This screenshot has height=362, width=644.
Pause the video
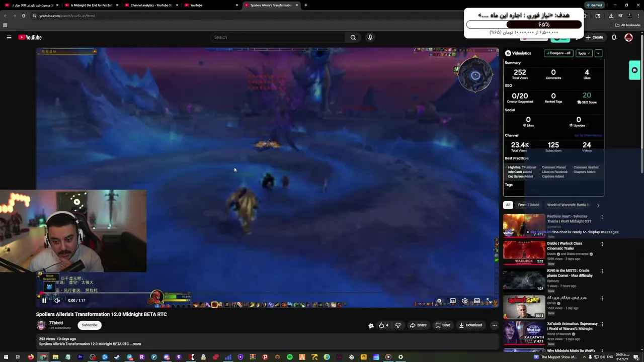tap(44, 301)
